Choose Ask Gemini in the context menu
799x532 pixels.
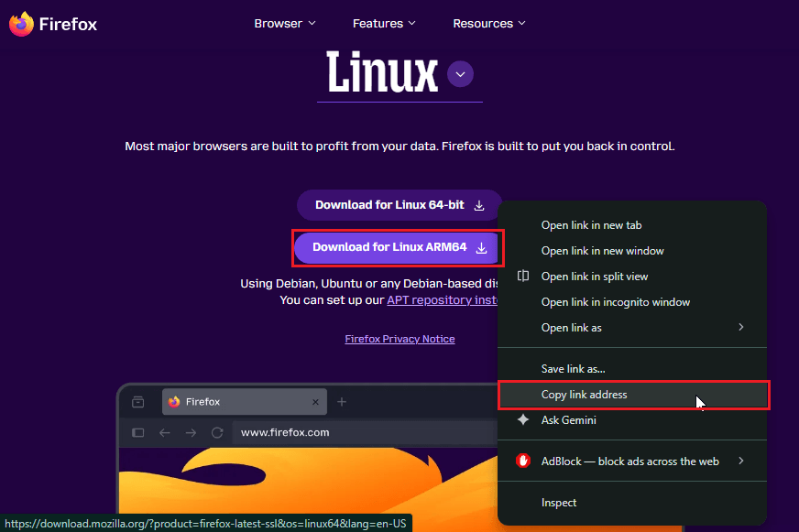click(x=632, y=420)
